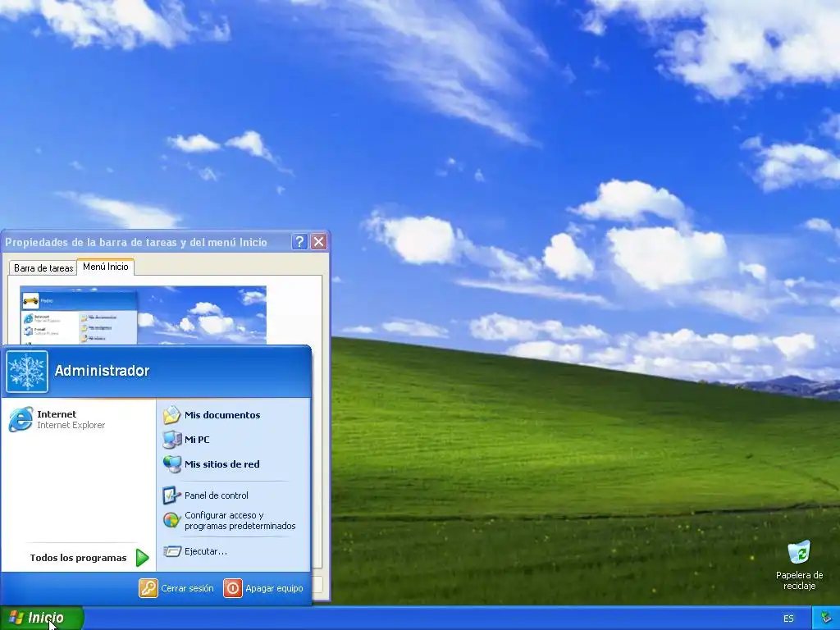
Task: Expand Todos los programas green arrow
Action: click(x=142, y=558)
